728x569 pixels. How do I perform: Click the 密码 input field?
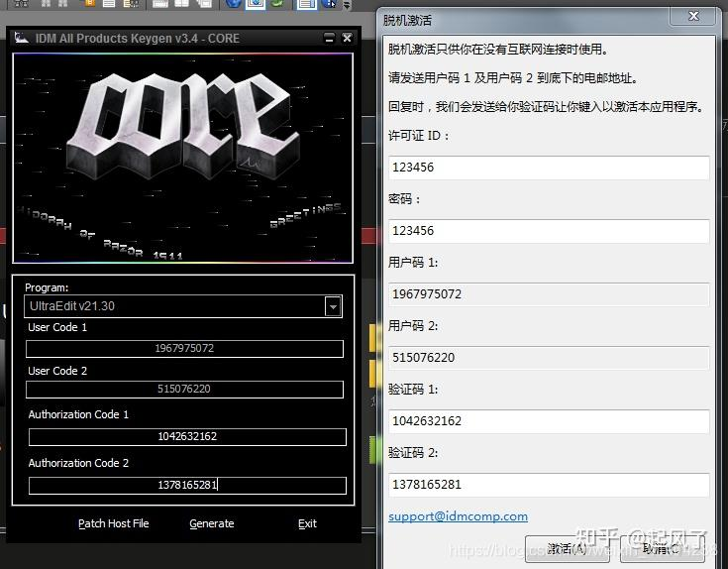[548, 231]
